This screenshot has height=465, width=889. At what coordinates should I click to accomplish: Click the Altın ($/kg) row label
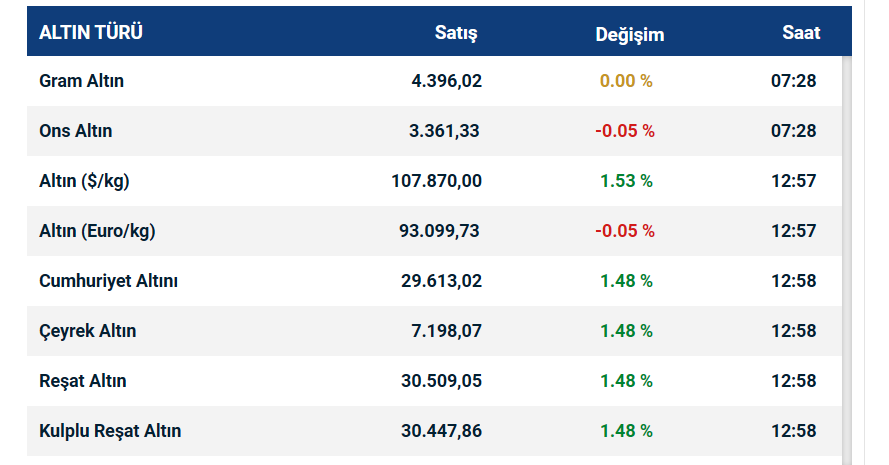84,181
